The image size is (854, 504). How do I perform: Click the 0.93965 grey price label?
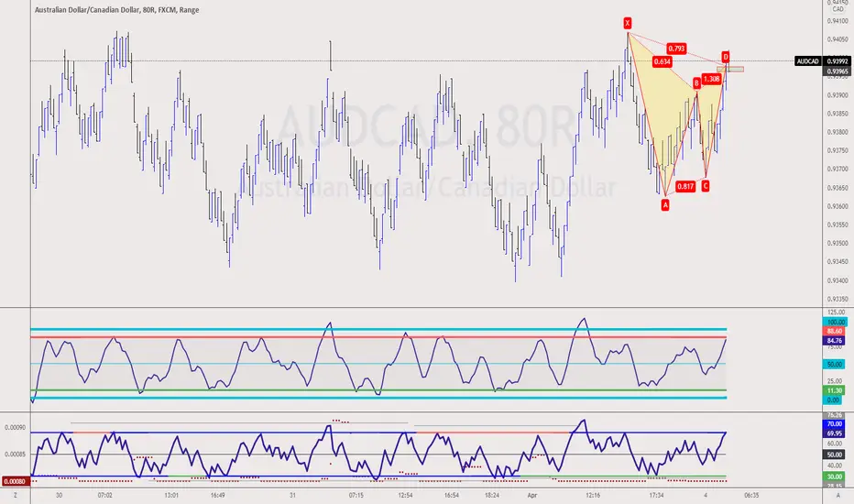click(x=838, y=71)
